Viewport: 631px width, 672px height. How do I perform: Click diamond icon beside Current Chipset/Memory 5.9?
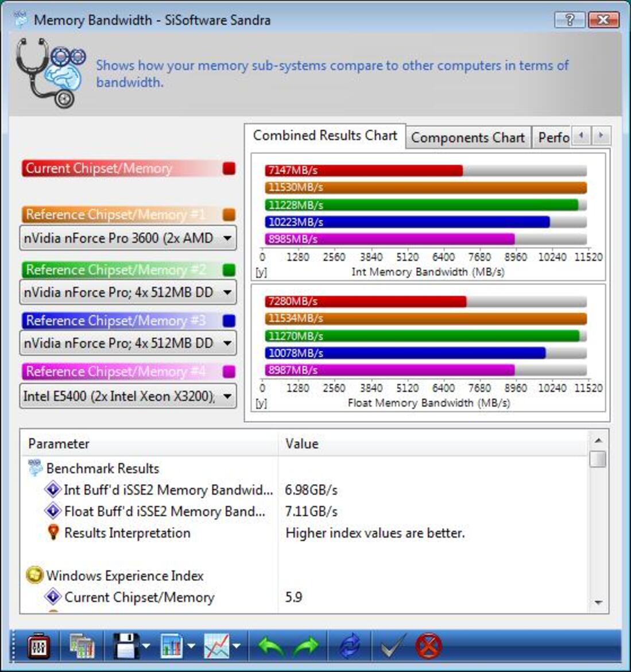click(x=53, y=597)
